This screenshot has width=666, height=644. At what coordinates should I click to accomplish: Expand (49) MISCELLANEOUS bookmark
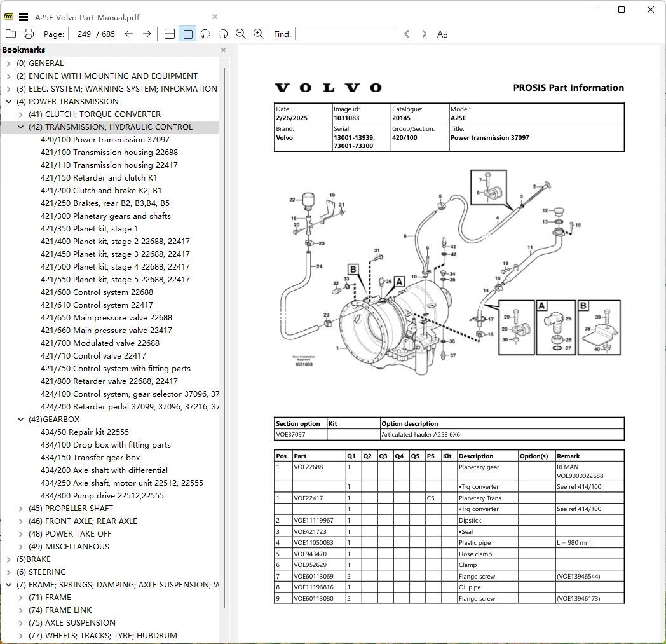(x=20, y=547)
